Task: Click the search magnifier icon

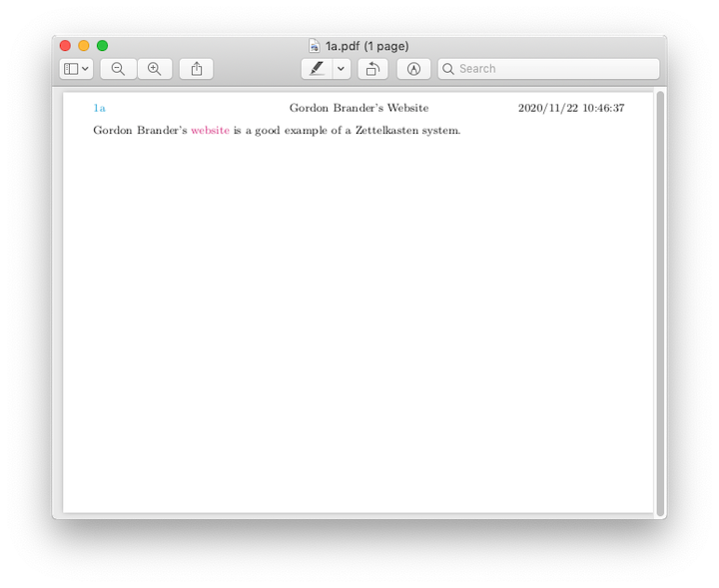Action: 448,69
